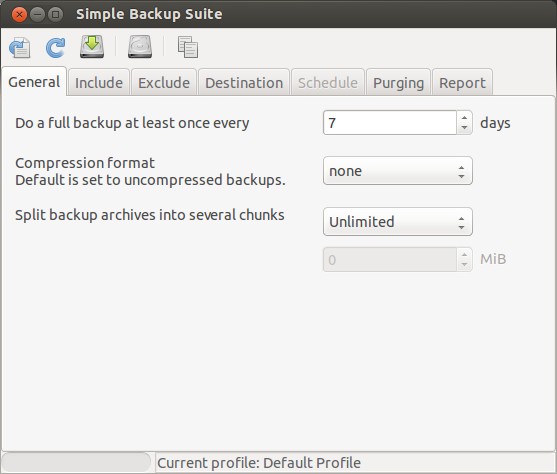
Task: Click the blue reload configuration icon
Action: pyautogui.click(x=55, y=47)
